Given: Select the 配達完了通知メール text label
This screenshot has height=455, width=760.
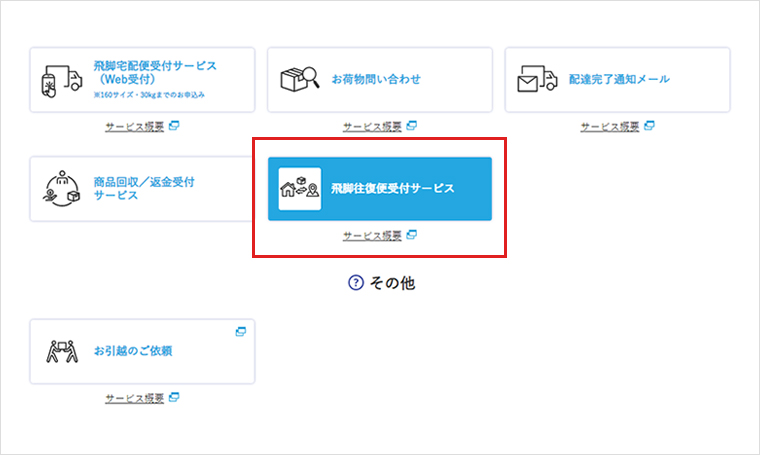Looking at the screenshot, I should [619, 79].
